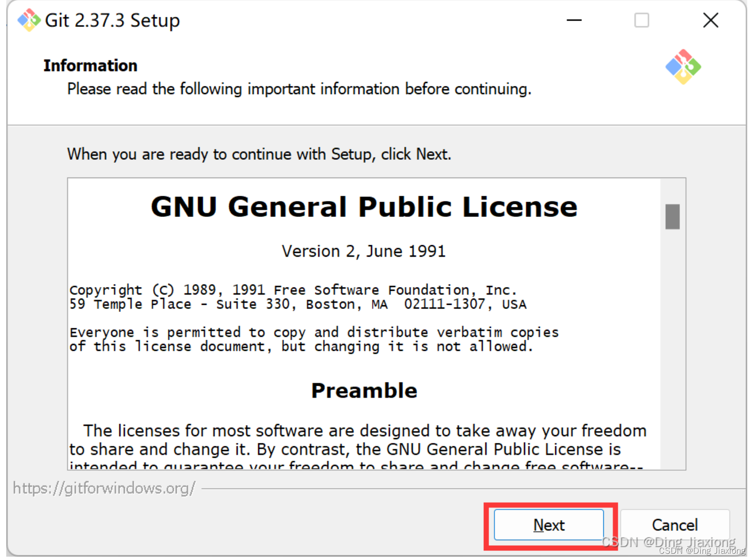753x560 pixels.
Task: Open the gitforwindows.org link
Action: [104, 488]
